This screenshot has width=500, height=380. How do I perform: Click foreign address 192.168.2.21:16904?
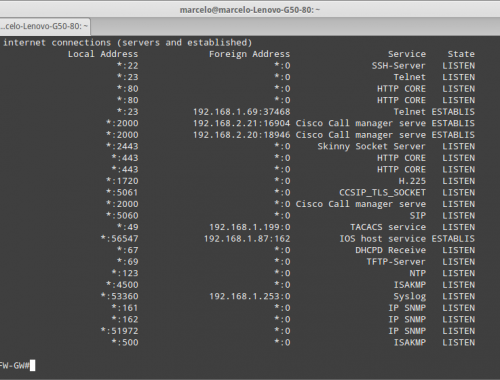pyautogui.click(x=242, y=123)
